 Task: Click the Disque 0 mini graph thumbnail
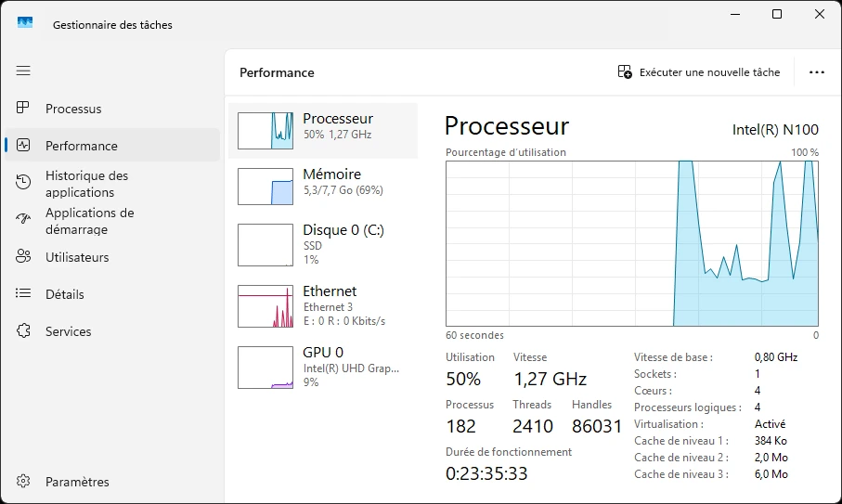pyautogui.click(x=266, y=245)
